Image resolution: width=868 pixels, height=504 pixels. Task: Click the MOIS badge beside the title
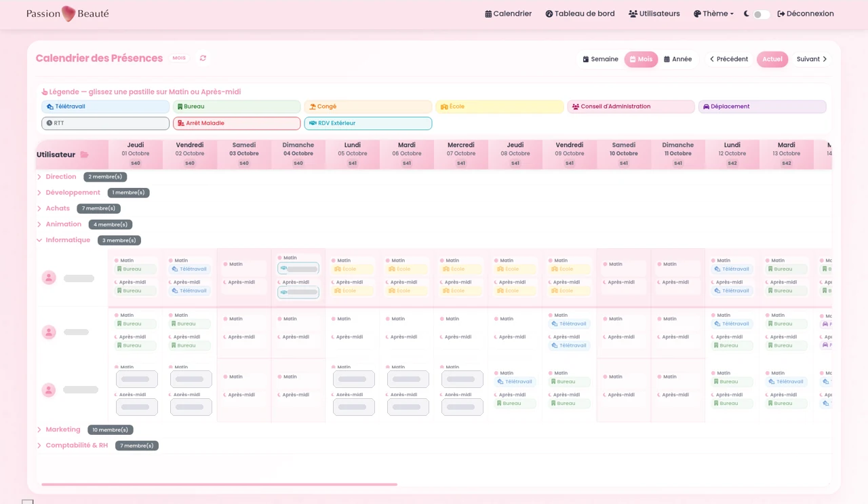[179, 58]
